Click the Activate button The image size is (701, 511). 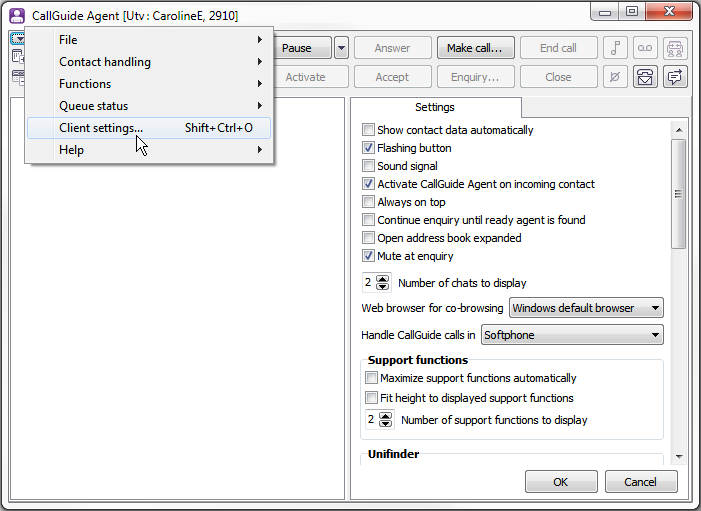[310, 77]
